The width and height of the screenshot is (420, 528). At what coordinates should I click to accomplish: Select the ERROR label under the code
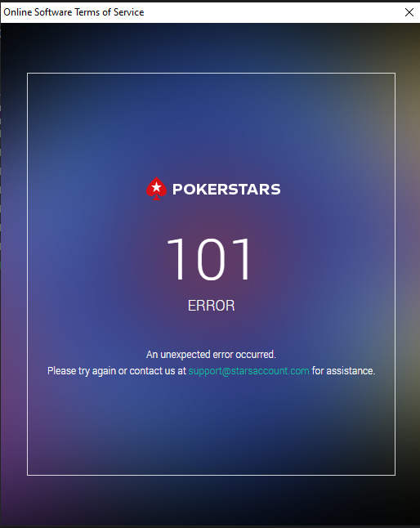click(211, 306)
